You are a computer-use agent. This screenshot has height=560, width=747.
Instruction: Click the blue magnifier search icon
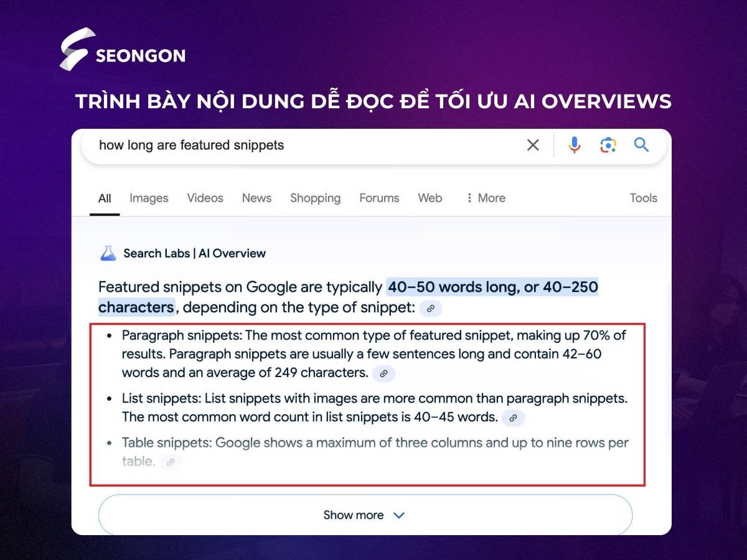click(x=641, y=145)
